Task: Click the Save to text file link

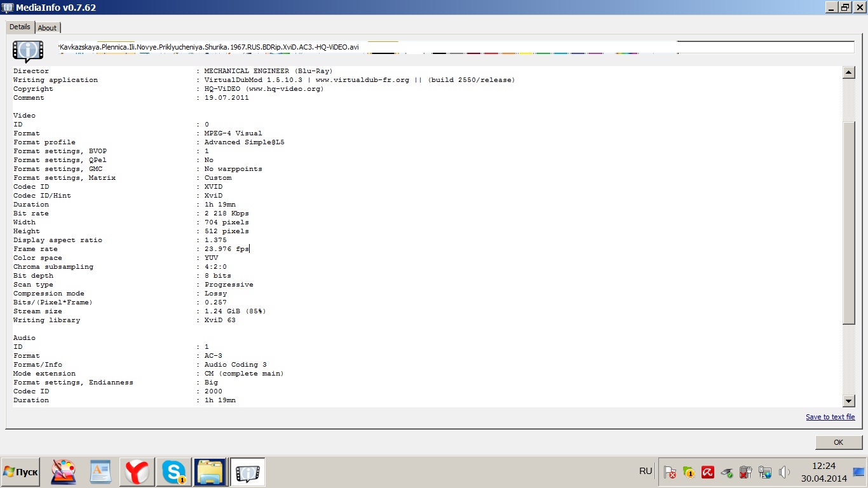Action: click(x=831, y=417)
